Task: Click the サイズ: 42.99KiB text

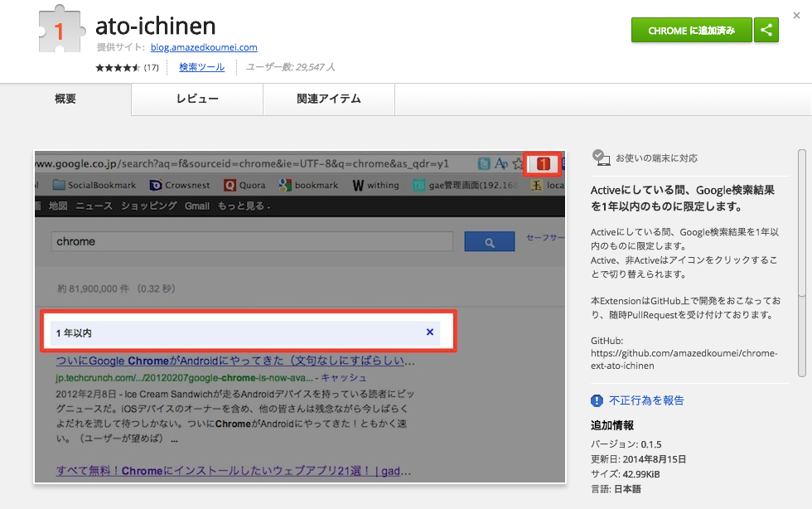Action: point(625,473)
